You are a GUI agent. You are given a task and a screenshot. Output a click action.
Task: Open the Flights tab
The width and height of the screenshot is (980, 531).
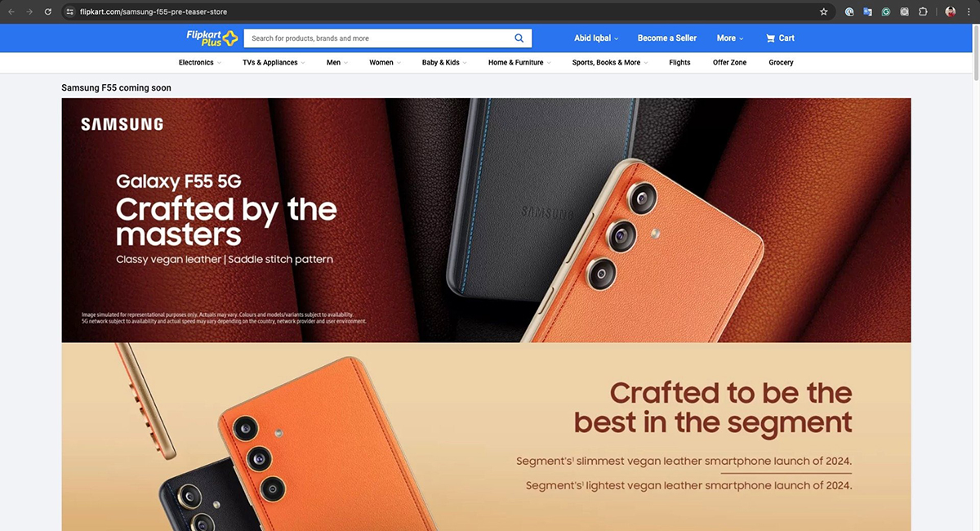(x=679, y=63)
